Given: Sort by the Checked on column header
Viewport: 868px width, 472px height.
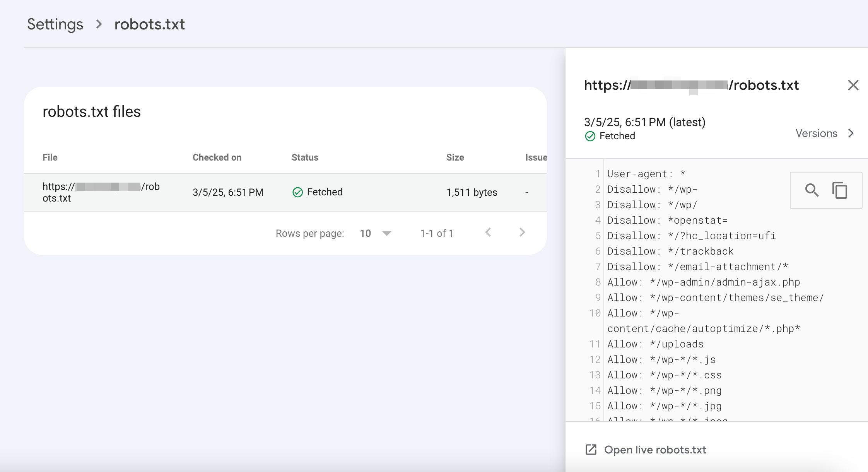Looking at the screenshot, I should pyautogui.click(x=217, y=157).
